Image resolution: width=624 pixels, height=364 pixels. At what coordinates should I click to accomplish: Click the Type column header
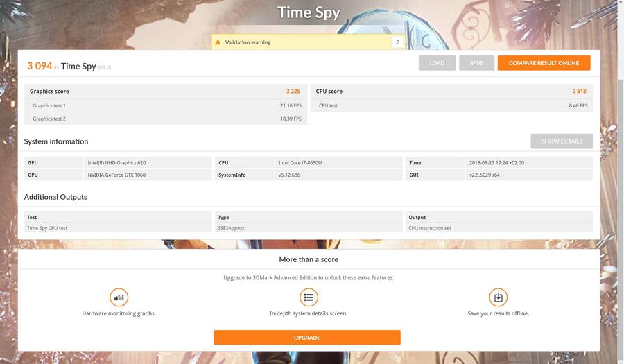tap(223, 218)
